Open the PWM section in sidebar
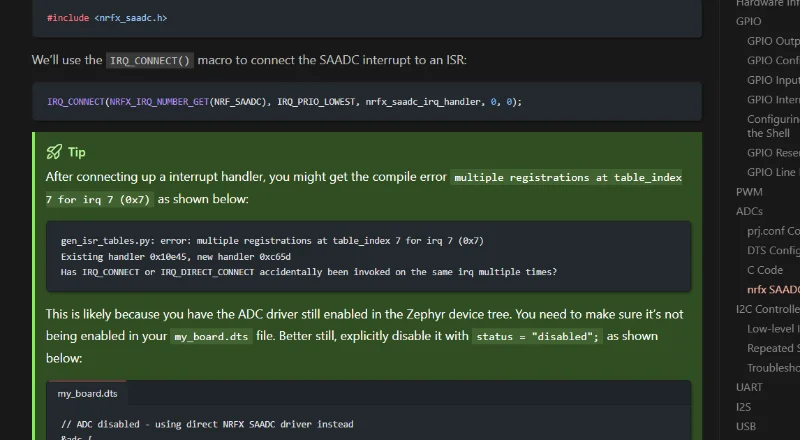 749,191
